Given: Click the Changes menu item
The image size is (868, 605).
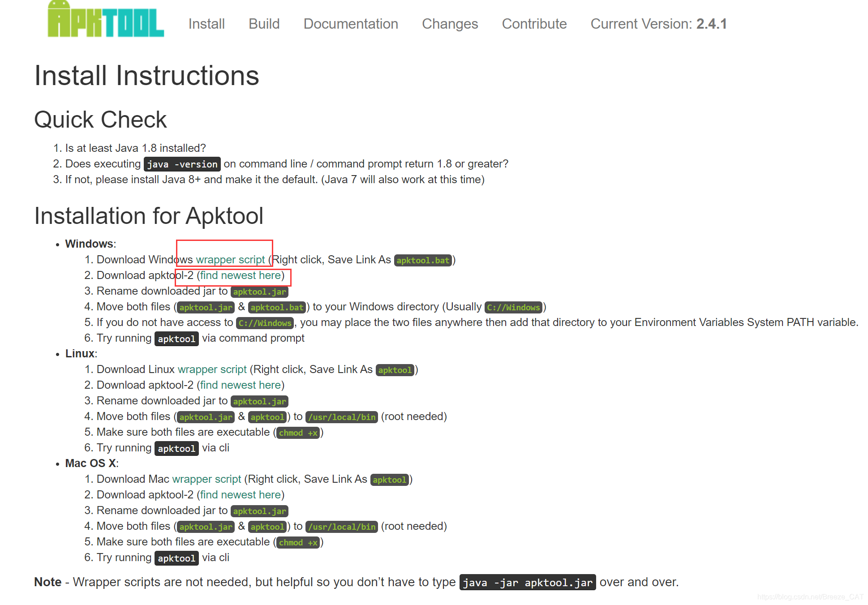Looking at the screenshot, I should 449,24.
